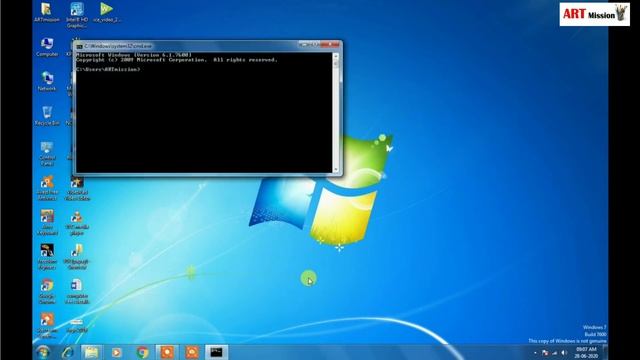640x360 pixels.
Task: Click the taskbar clock showing 09:07 AM
Action: [x=586, y=353]
